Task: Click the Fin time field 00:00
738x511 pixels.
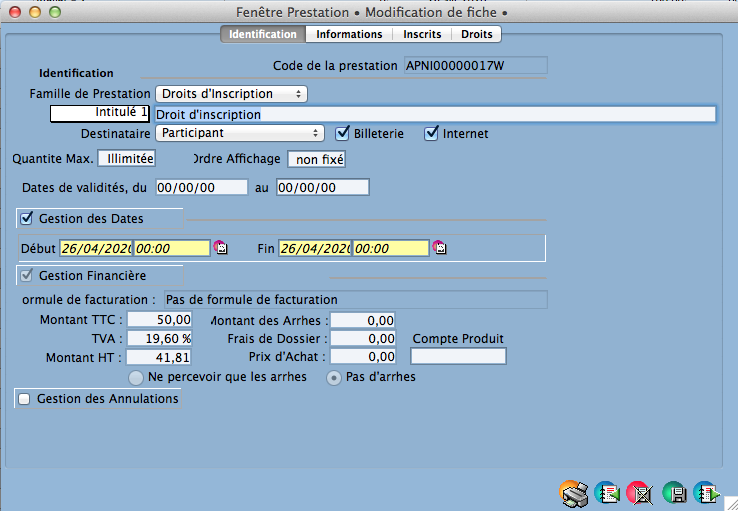Action: 391,248
